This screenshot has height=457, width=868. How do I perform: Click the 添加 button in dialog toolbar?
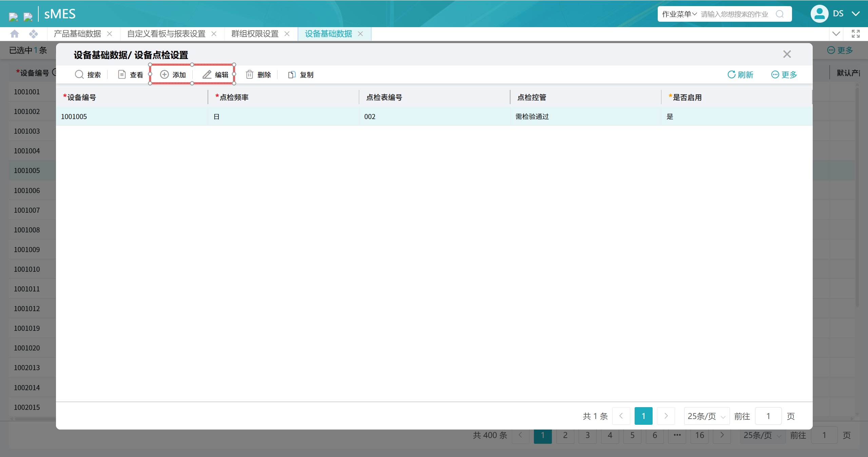[173, 75]
